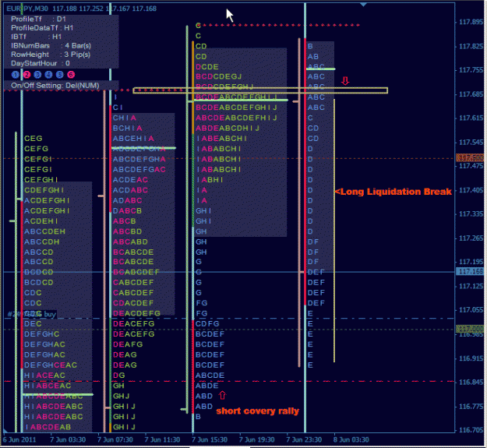Screen dimensions: 487x448
Task: Click the 117.335 price axis label
Action: coord(471,214)
